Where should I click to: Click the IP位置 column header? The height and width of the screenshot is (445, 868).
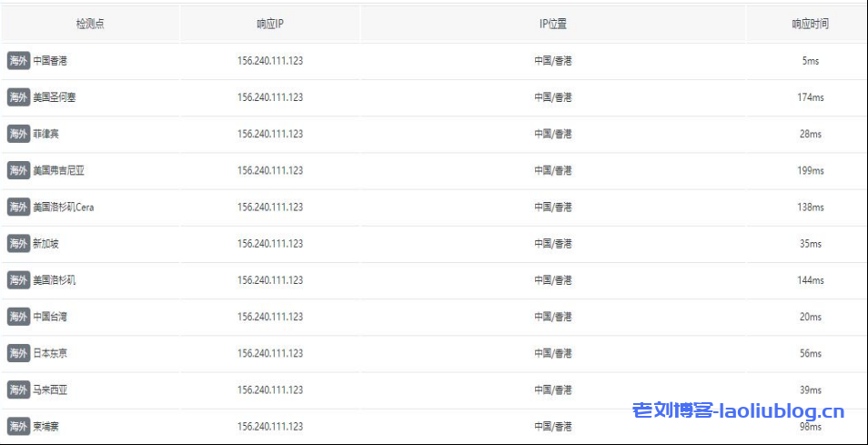[x=553, y=25]
